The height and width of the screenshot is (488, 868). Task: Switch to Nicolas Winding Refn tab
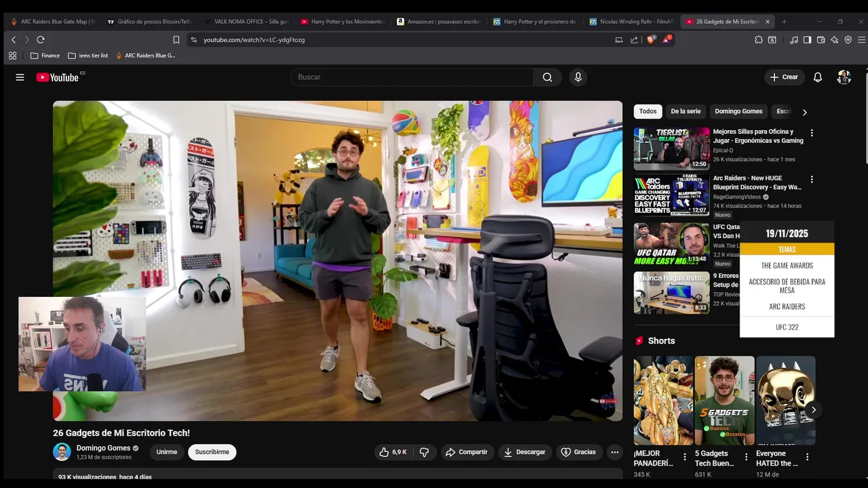click(x=631, y=22)
